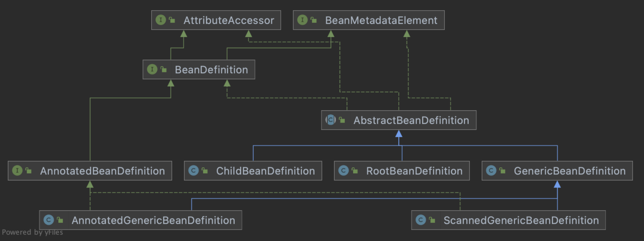Click the ChildBeanDefinition class icon
The image size is (644, 241).
[x=193, y=171]
